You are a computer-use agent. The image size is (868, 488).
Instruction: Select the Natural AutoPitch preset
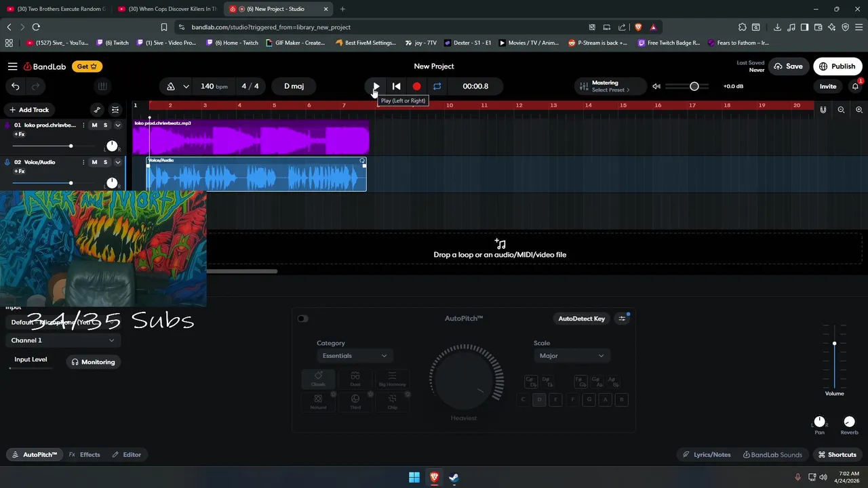coord(318,402)
